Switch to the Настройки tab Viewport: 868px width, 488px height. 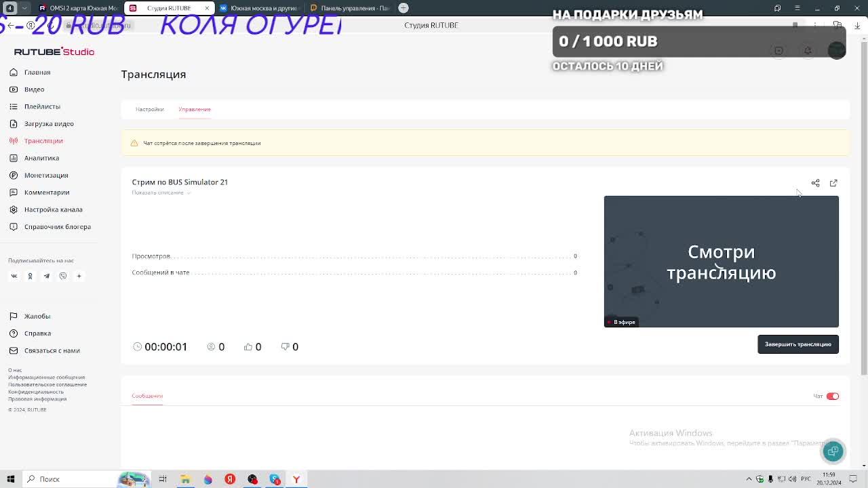[x=150, y=109]
